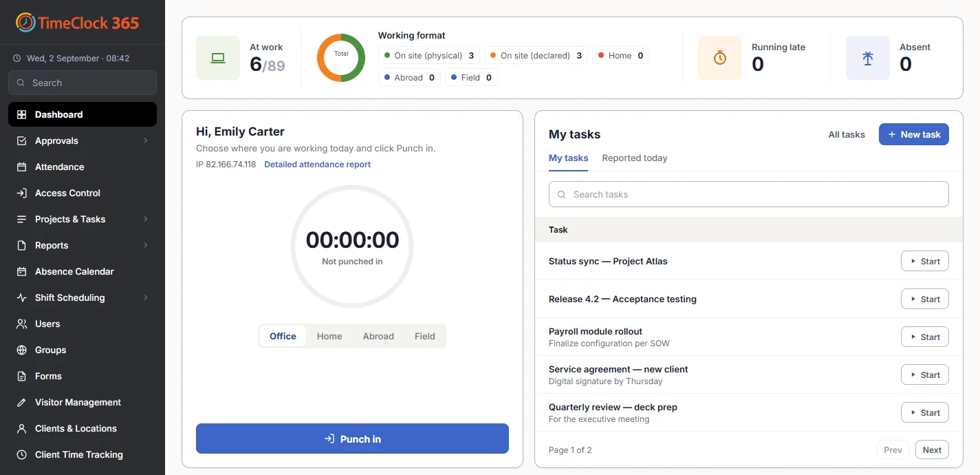Expand the Projects & Tasks chevron
This screenshot has height=475, width=980.
tap(146, 219)
